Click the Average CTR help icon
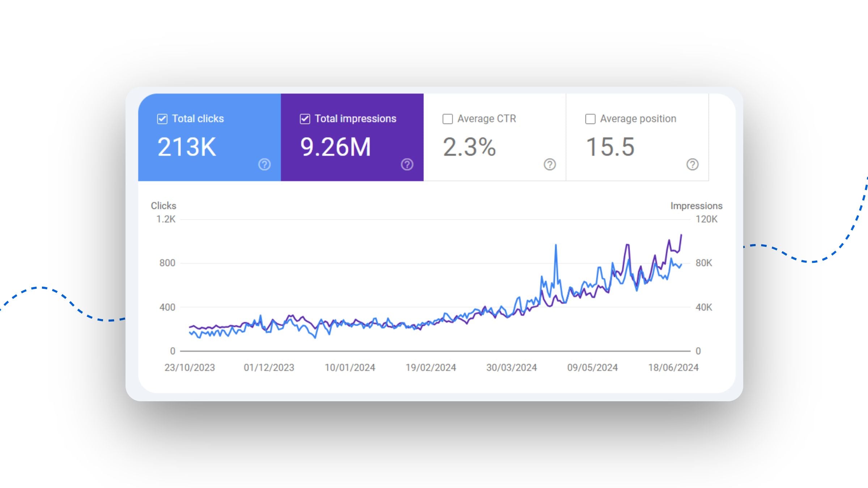 pyautogui.click(x=550, y=164)
